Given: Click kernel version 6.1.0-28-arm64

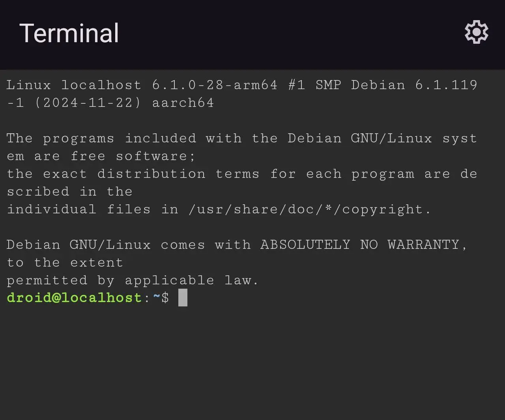Looking at the screenshot, I should point(215,85).
